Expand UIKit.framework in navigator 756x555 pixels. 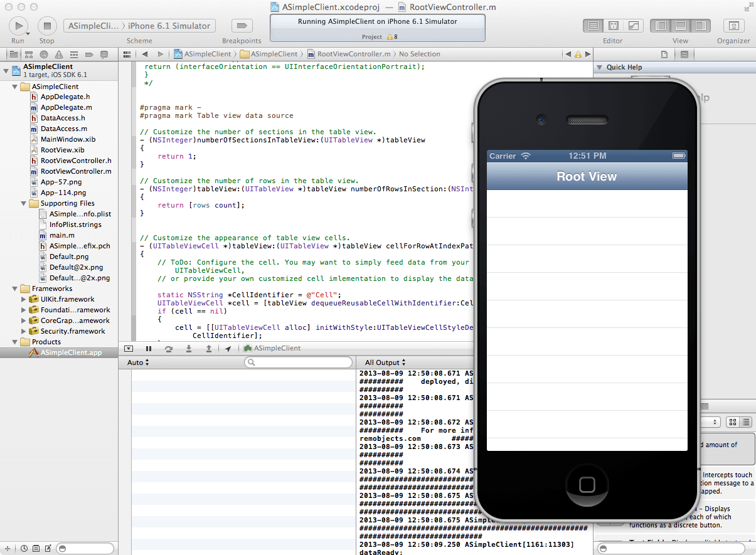pos(23,299)
